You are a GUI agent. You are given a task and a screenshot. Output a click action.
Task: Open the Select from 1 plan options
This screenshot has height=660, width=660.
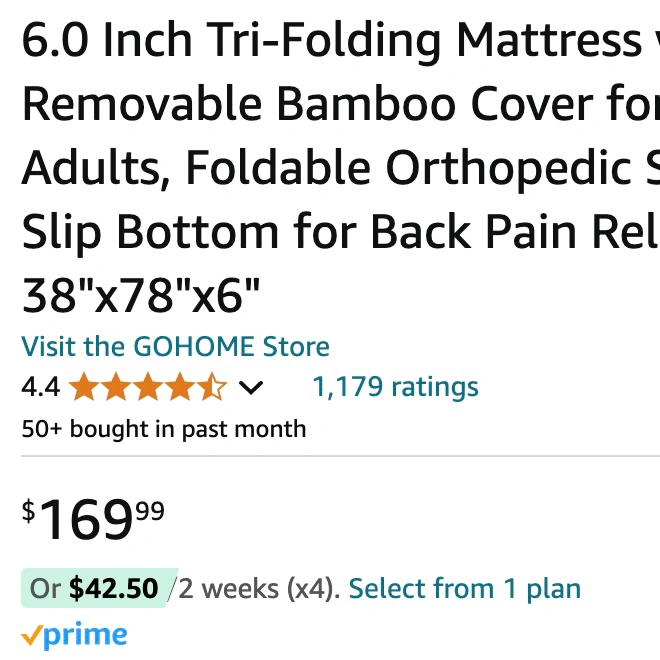465,588
